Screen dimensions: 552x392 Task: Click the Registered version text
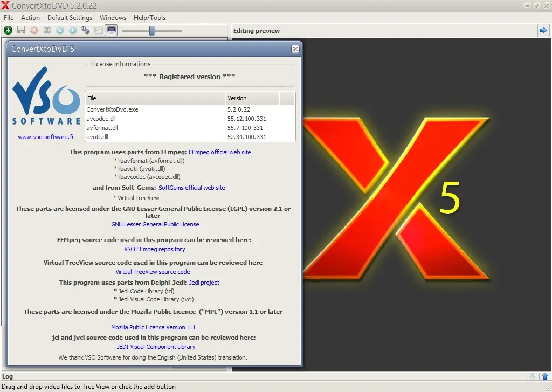[x=190, y=77]
